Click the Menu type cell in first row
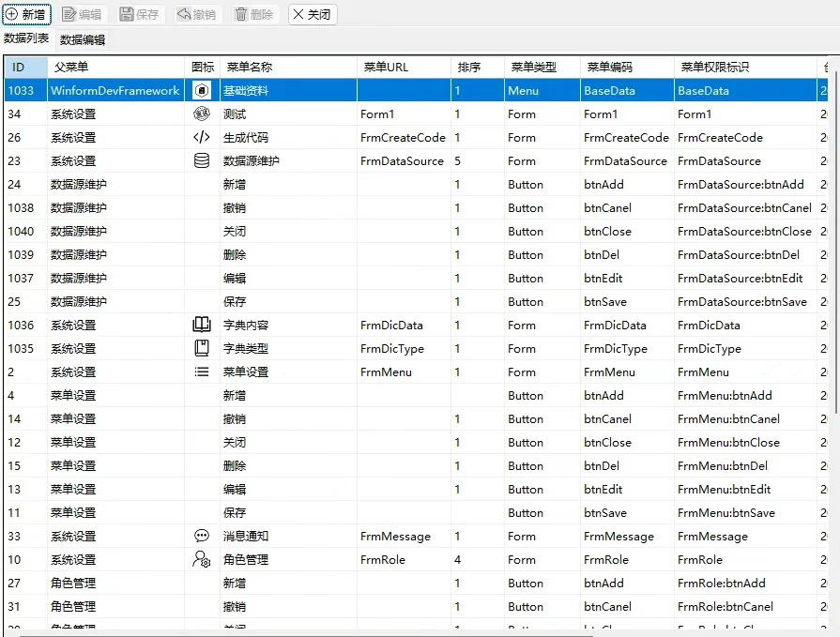This screenshot has width=840, height=637. tap(542, 90)
